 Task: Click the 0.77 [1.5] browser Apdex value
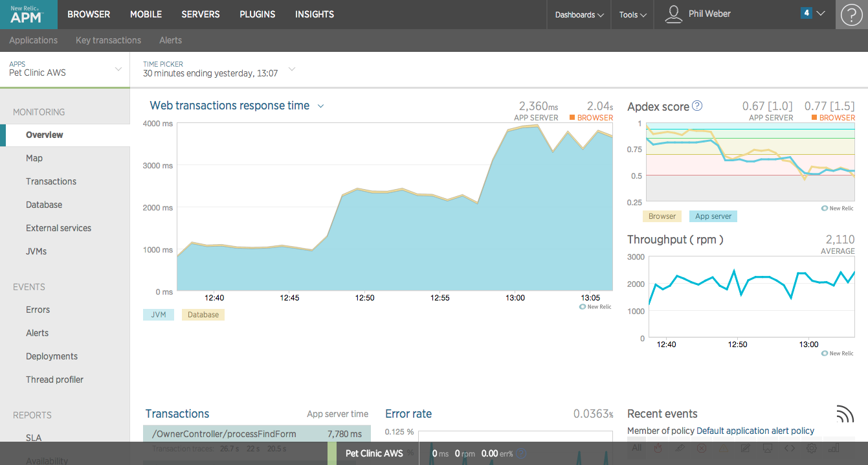click(x=830, y=106)
